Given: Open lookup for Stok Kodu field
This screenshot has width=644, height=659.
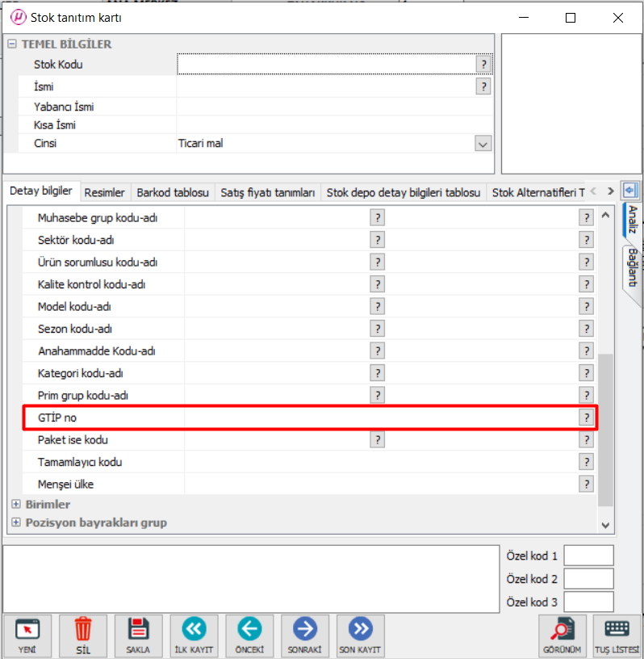Looking at the screenshot, I should 483,64.
